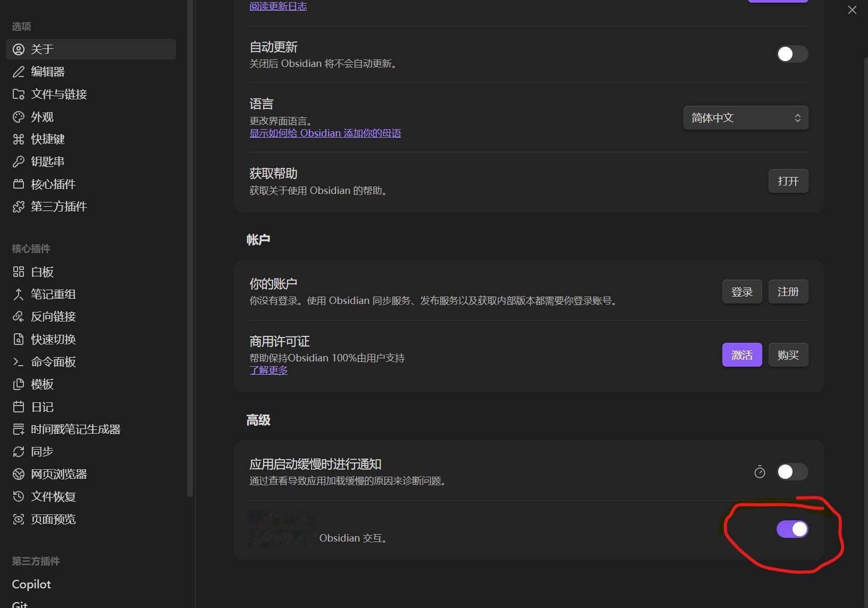Viewport: 868px width, 608px height.
Task: Click the key icon beside 钥匙串
Action: pyautogui.click(x=19, y=162)
